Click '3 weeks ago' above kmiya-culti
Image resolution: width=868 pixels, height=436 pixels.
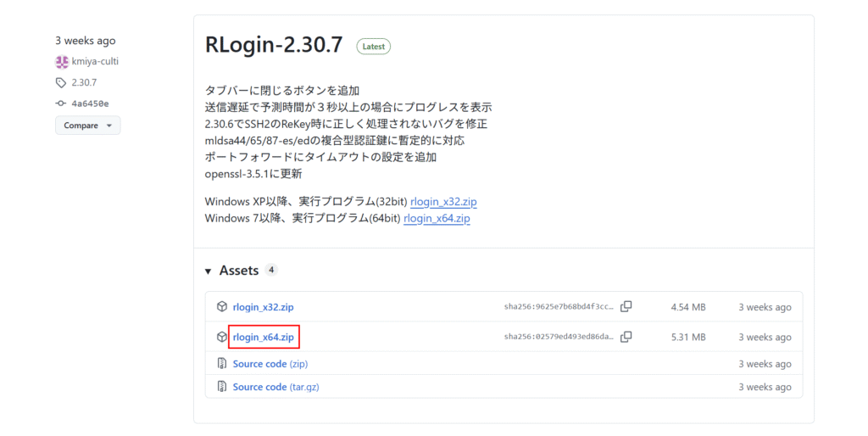click(86, 41)
